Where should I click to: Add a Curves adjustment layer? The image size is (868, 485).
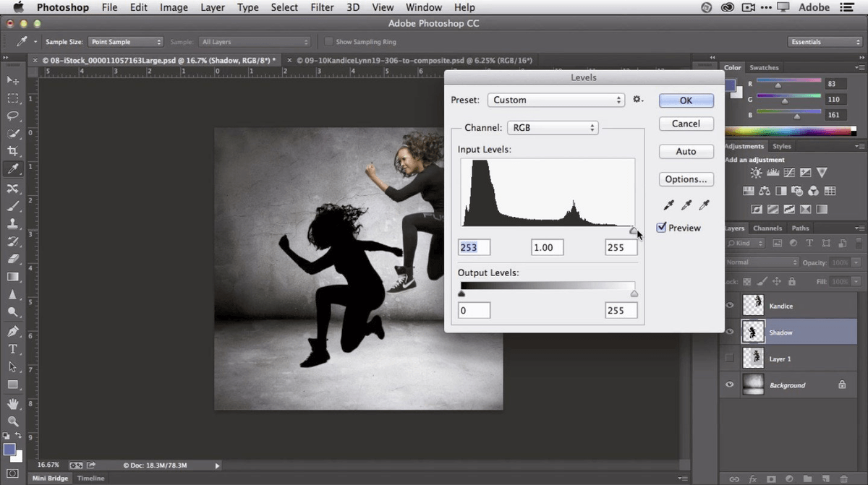pyautogui.click(x=789, y=172)
